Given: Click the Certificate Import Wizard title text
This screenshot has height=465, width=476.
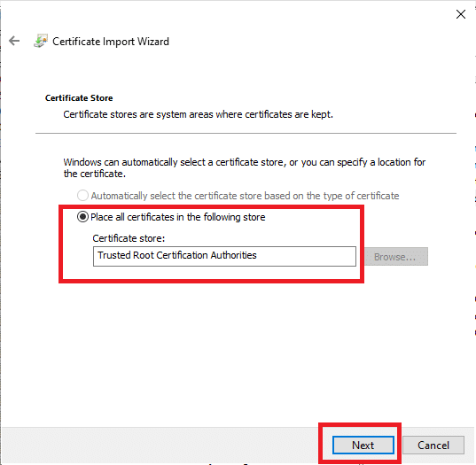Looking at the screenshot, I should 111,42.
